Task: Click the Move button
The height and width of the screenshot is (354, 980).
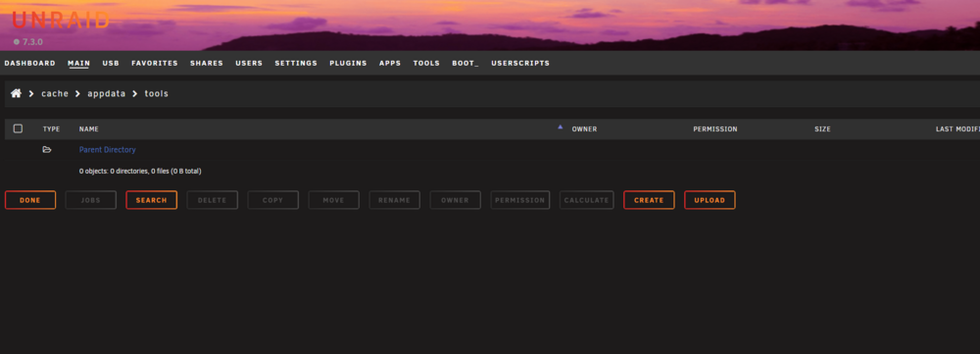Action: pyautogui.click(x=333, y=200)
